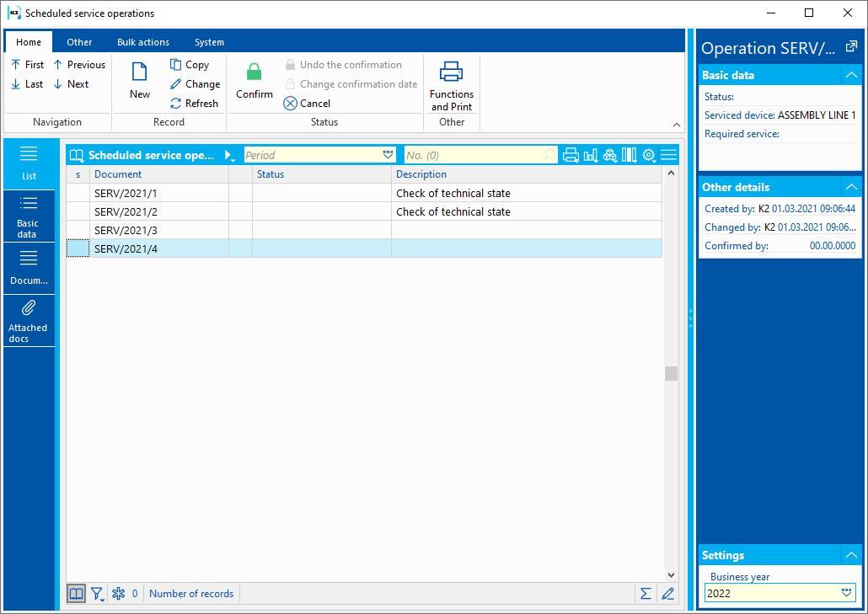The image size is (868, 614).
Task: Go to First record
Action: click(27, 65)
